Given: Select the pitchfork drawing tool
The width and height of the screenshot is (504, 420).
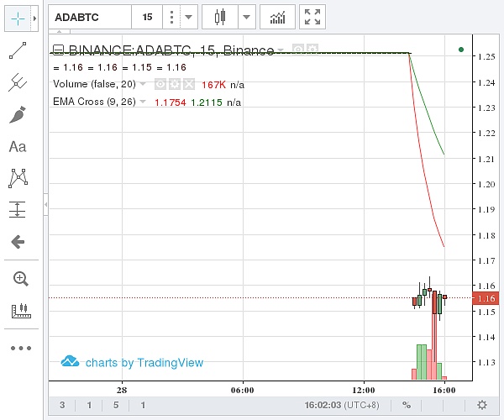Looking at the screenshot, I should click(x=18, y=82).
